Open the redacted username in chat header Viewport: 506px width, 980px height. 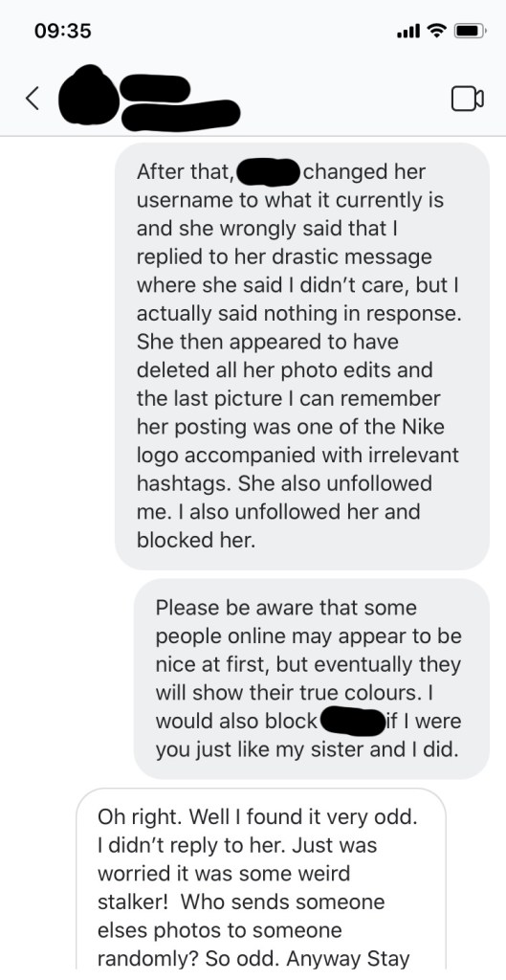tap(154, 88)
